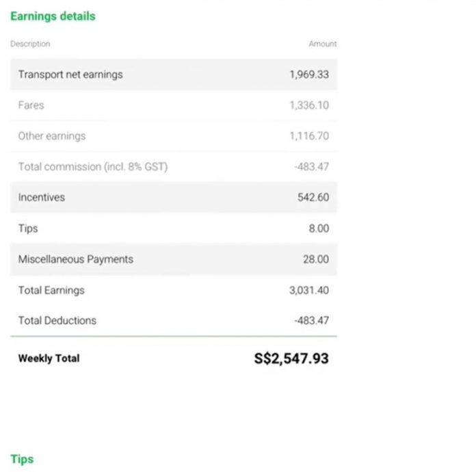This screenshot has width=476, height=472.
Task: Select the Fares row label
Action: point(31,105)
